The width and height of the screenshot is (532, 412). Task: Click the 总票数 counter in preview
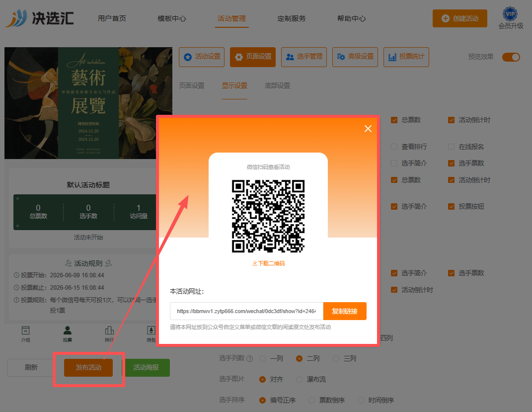click(x=38, y=212)
